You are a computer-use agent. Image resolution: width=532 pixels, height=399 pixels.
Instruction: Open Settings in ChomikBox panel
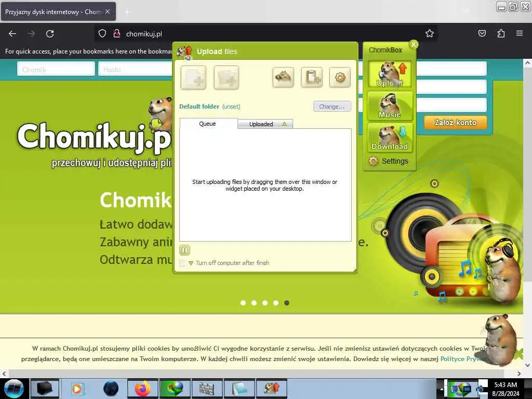[389, 161]
